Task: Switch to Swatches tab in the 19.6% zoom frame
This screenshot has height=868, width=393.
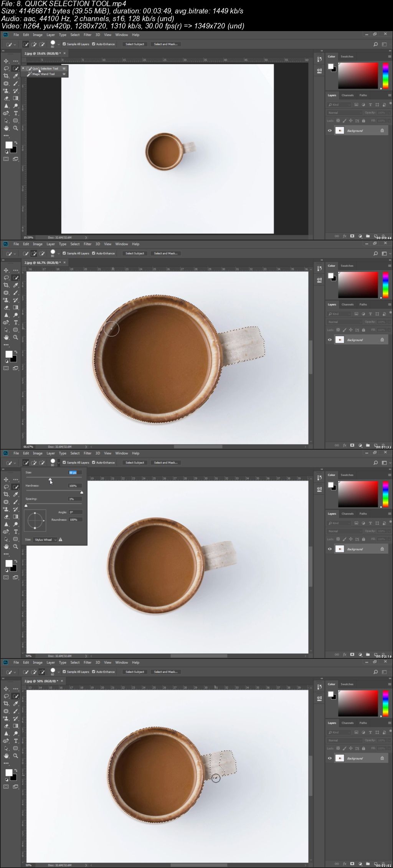Action: pos(347,56)
